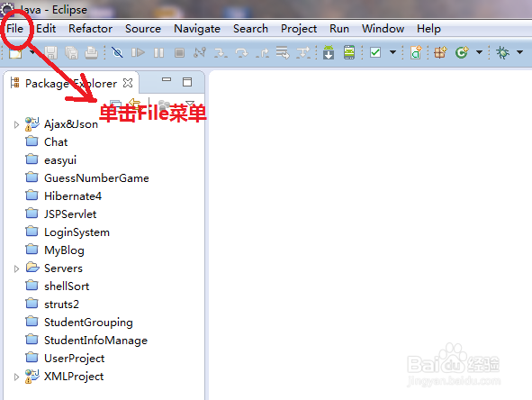Click the New Android XML file icon

tap(416, 52)
